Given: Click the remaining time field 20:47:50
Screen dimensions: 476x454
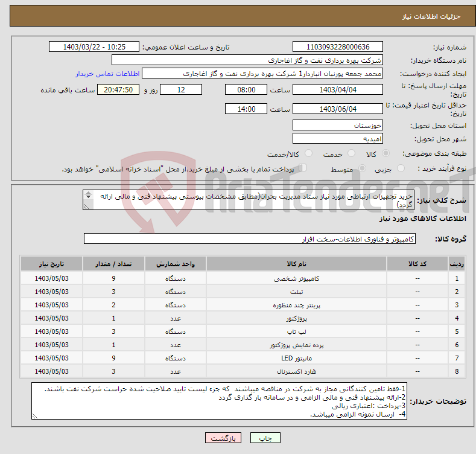Looking at the screenshot, I should tap(118, 89).
